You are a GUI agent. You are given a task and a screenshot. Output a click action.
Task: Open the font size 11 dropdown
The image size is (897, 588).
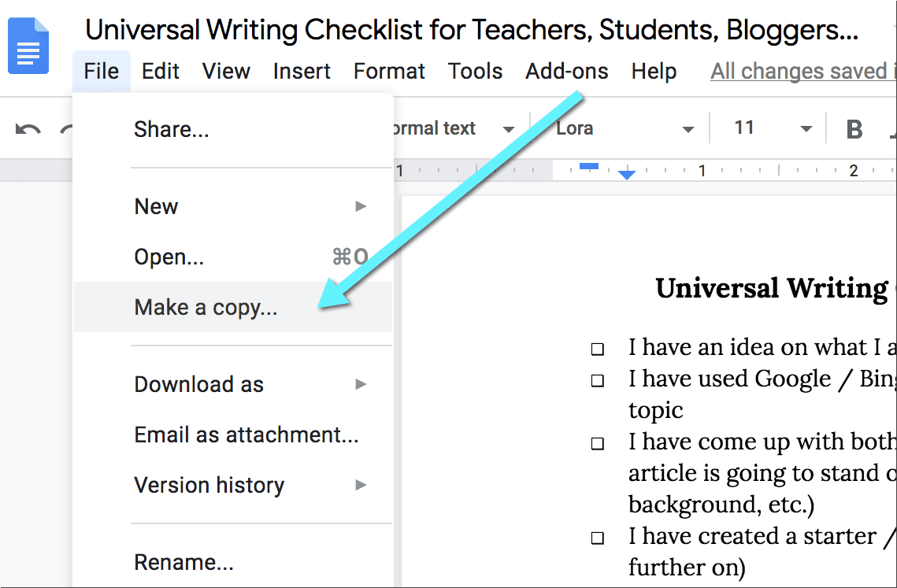point(773,128)
